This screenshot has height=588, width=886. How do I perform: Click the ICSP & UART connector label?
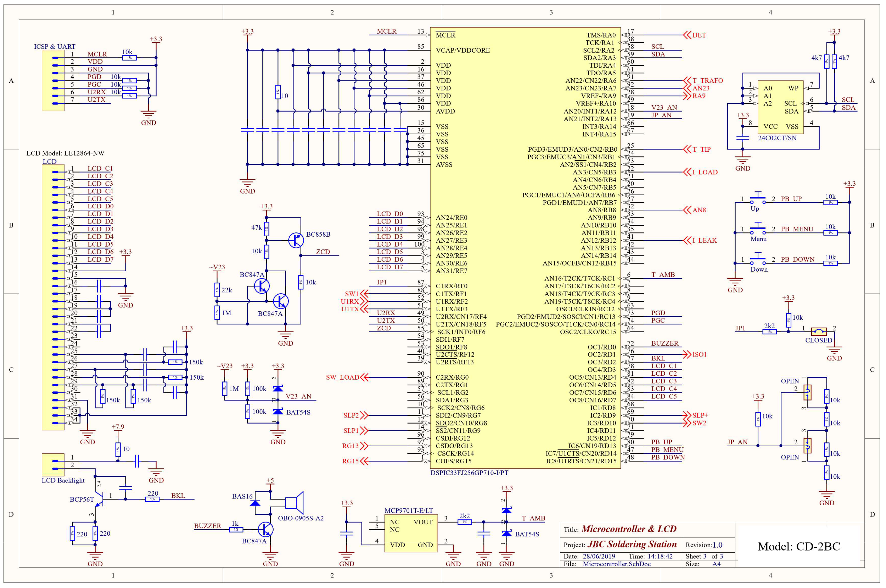click(55, 46)
